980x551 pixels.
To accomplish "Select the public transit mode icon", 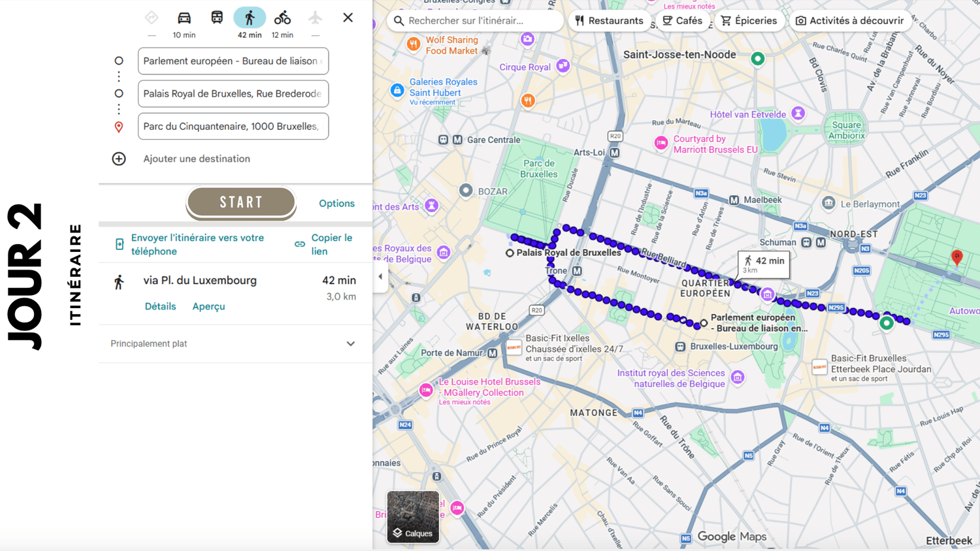I will (217, 18).
